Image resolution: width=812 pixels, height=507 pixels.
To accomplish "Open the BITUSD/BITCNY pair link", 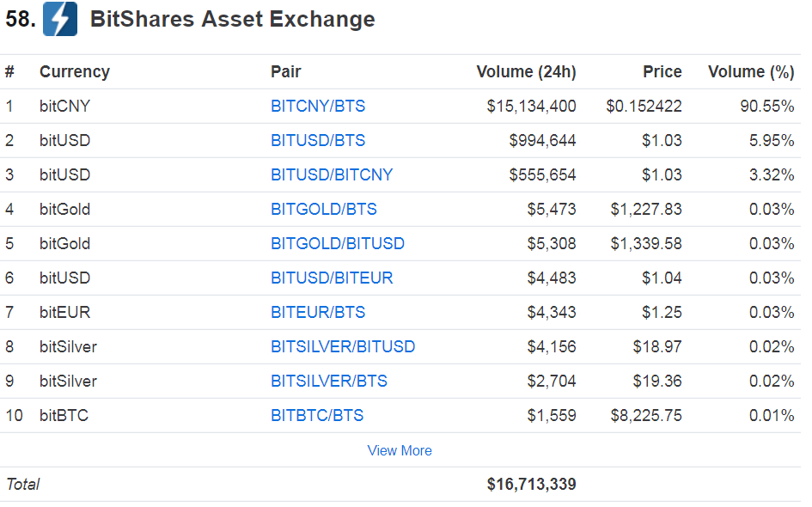I will (x=332, y=175).
